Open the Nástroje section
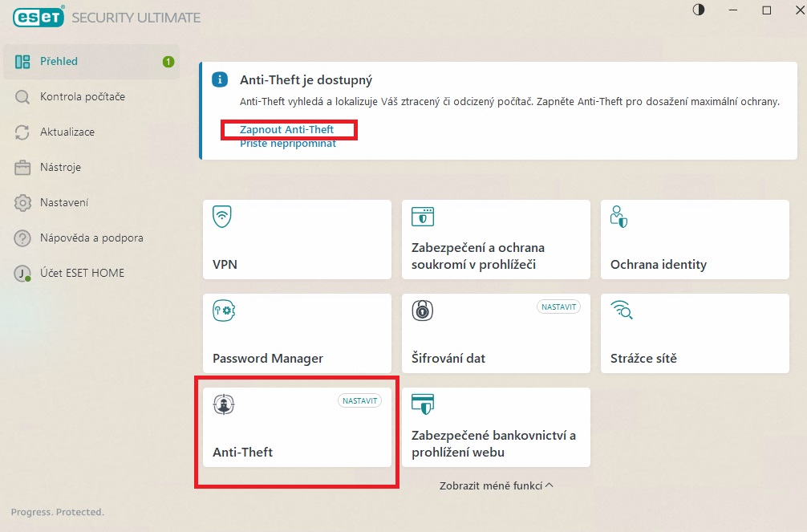807x532 pixels. (91, 168)
